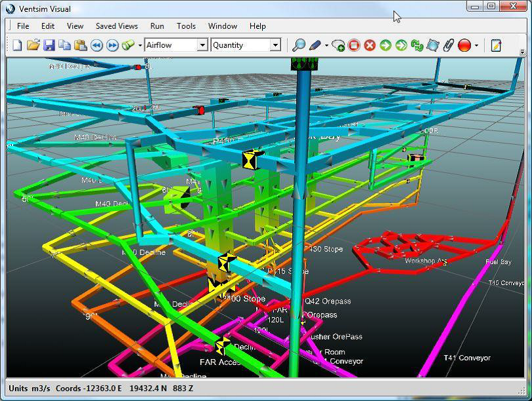Click the add airway icon with green plus
This screenshot has height=401, width=532.
[338, 45]
